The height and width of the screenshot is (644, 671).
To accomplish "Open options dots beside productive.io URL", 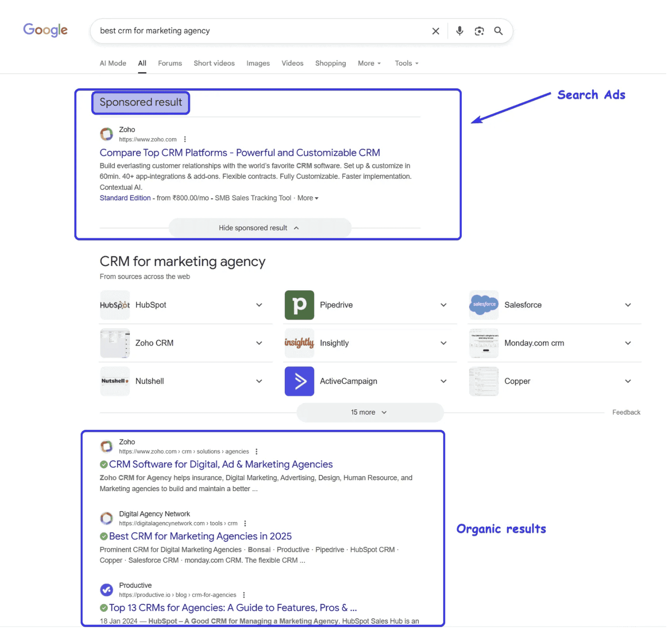I will click(244, 595).
